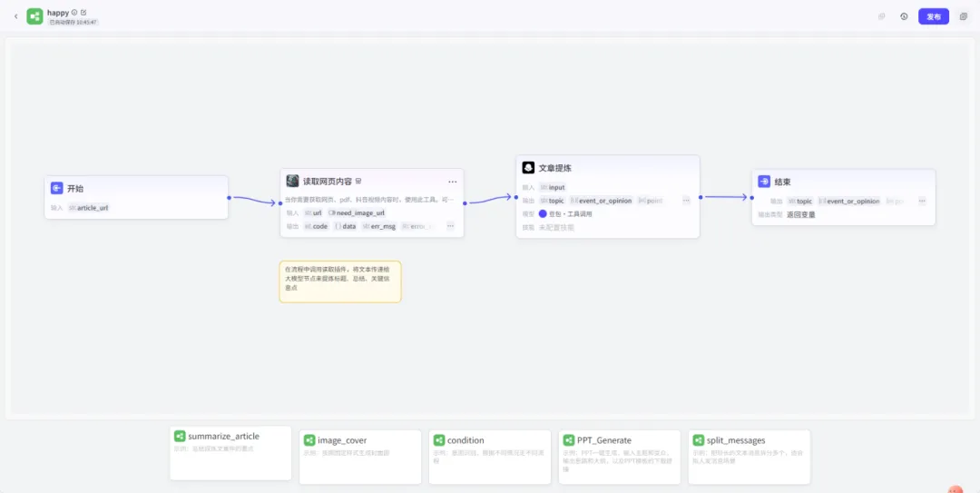980x493 pixels.
Task: Choose the PPT_Generate template card
Action: tap(619, 456)
